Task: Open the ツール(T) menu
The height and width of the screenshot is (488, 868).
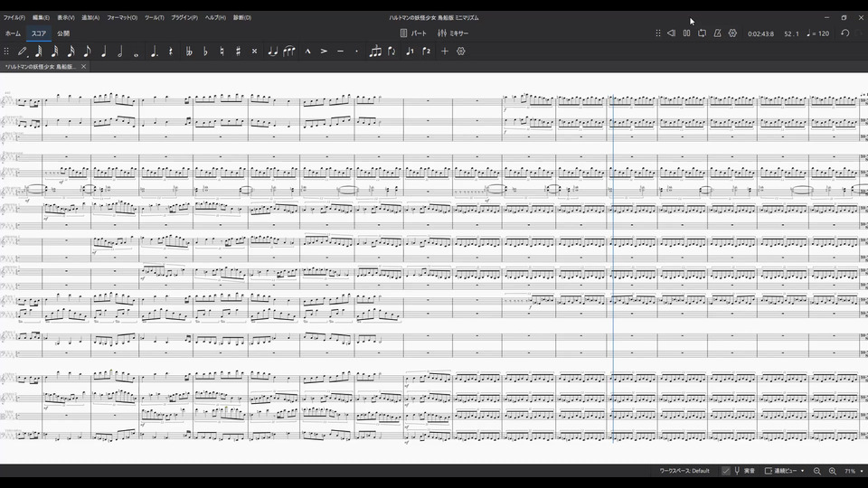Action: pyautogui.click(x=154, y=18)
